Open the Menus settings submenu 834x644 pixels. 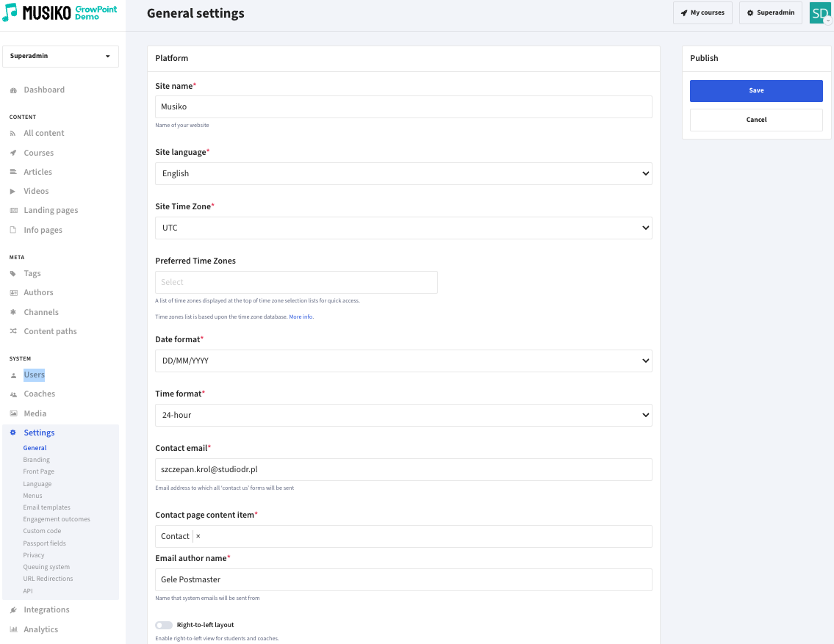tap(32, 496)
